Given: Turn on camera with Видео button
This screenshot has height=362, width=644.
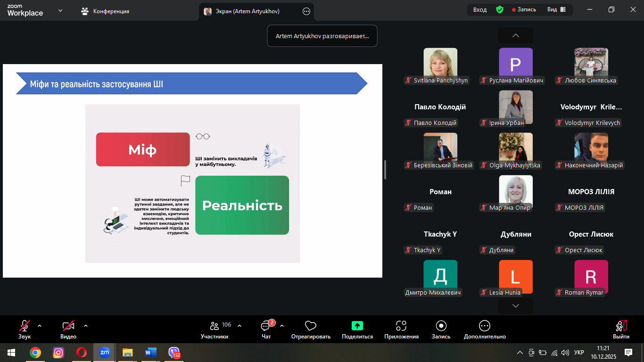Looking at the screenshot, I should click(68, 326).
